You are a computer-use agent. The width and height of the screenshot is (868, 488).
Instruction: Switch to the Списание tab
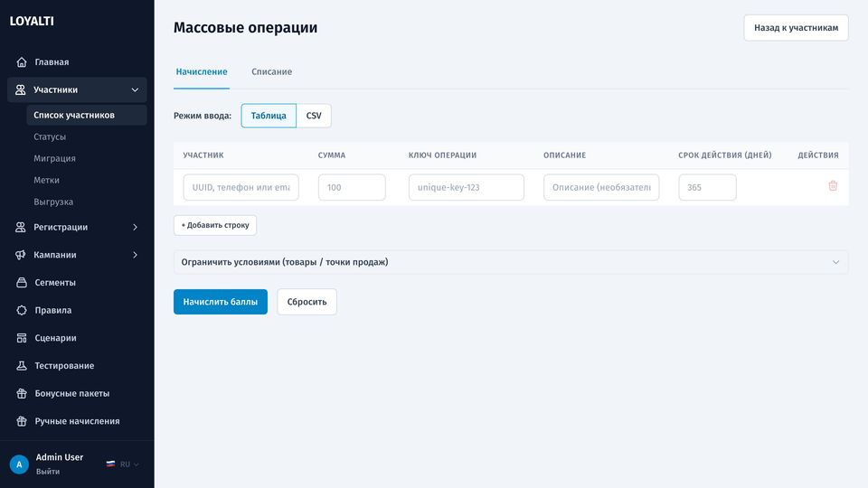(272, 72)
